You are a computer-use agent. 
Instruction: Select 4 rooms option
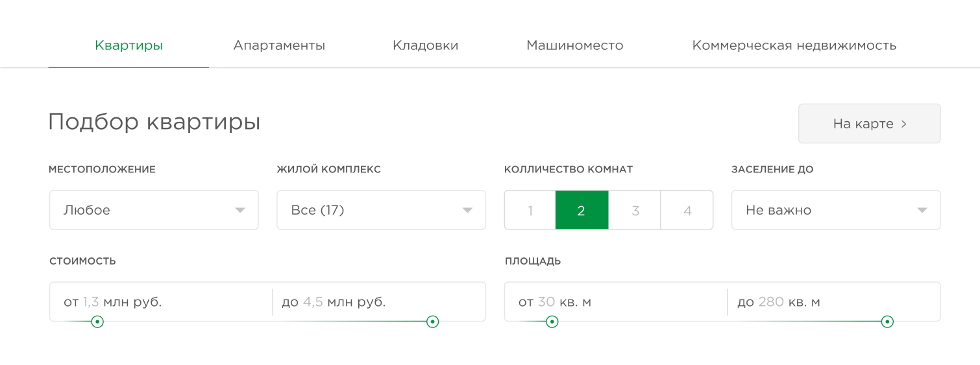[x=687, y=210]
